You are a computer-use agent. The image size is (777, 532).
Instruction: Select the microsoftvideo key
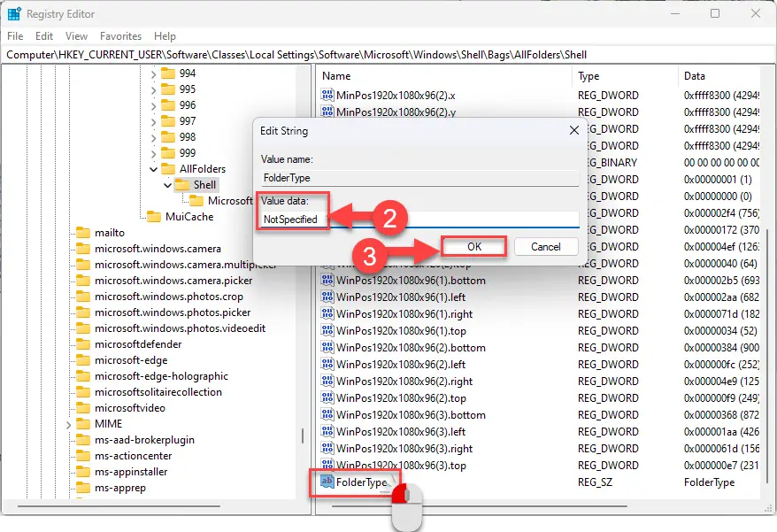(130, 407)
